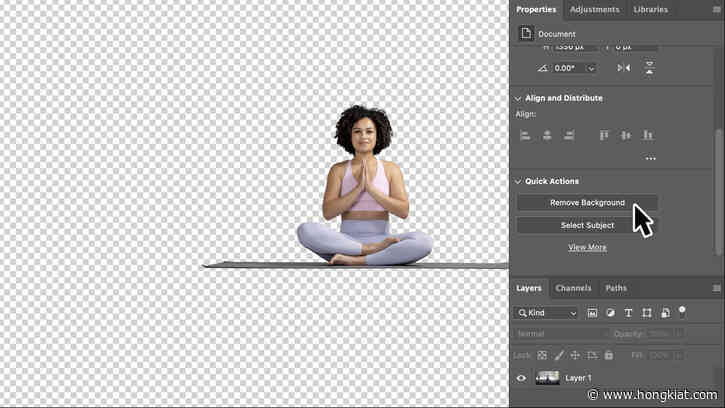This screenshot has height=408, width=725.
Task: Collapse the Align and Distribute section
Action: point(518,98)
